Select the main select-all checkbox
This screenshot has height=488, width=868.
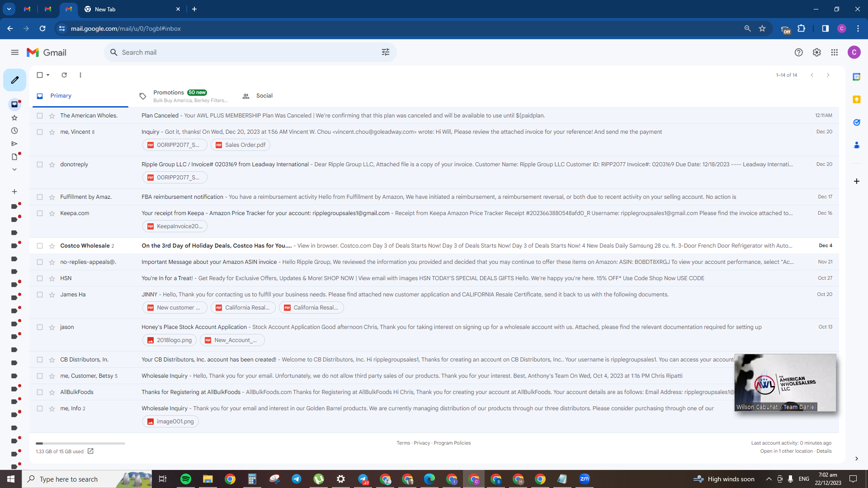(40, 75)
